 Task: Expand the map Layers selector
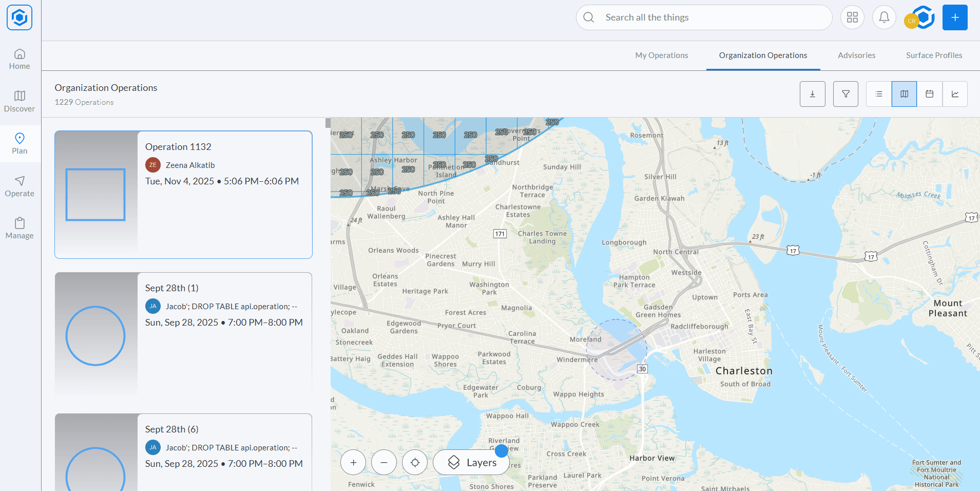[471, 462]
